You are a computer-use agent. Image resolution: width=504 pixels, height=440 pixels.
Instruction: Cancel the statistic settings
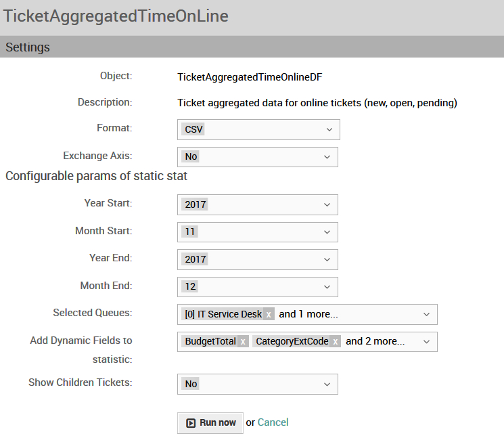[273, 422]
